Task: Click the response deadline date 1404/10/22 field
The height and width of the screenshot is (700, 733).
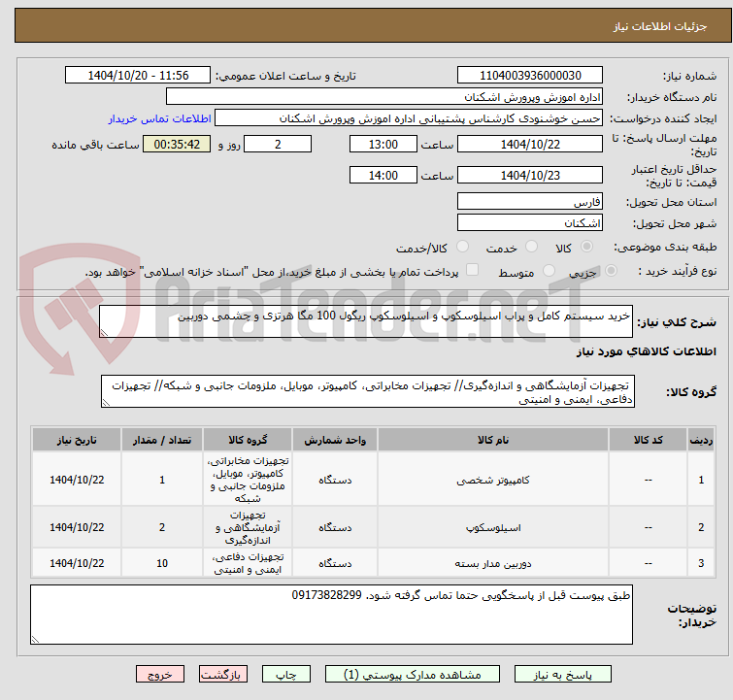Action: [530, 144]
